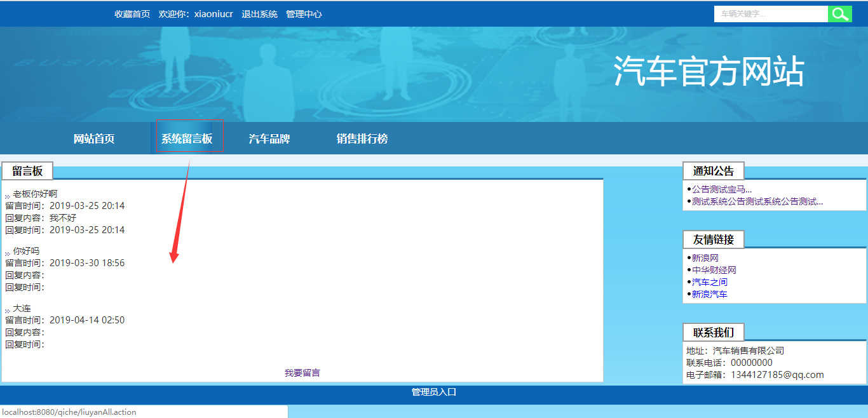Focus the vehicle keyword search field

[x=771, y=14]
